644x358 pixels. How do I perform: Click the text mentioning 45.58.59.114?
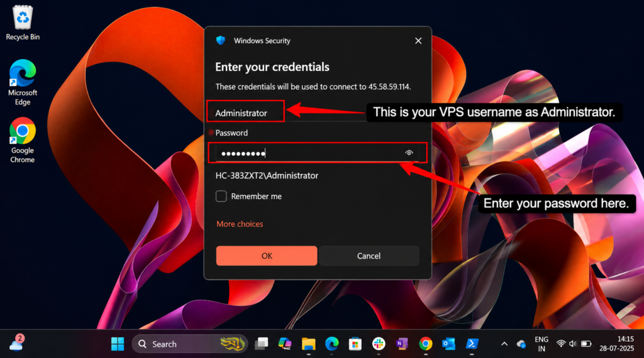(x=313, y=87)
